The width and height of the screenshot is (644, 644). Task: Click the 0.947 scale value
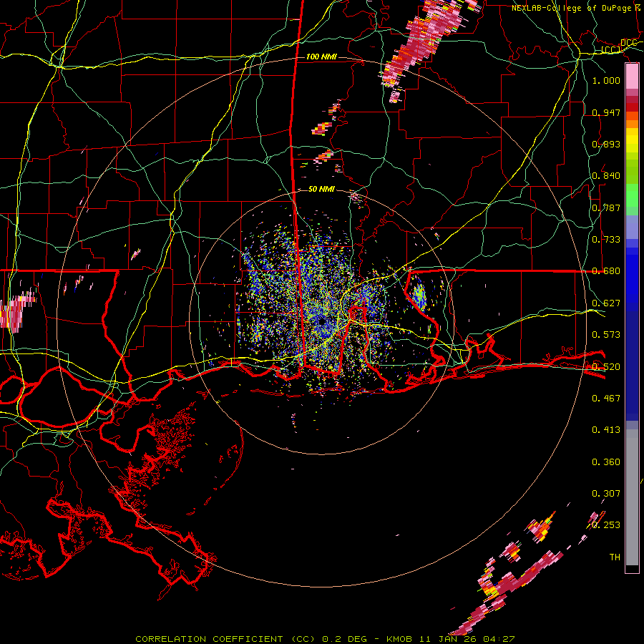coord(606,112)
